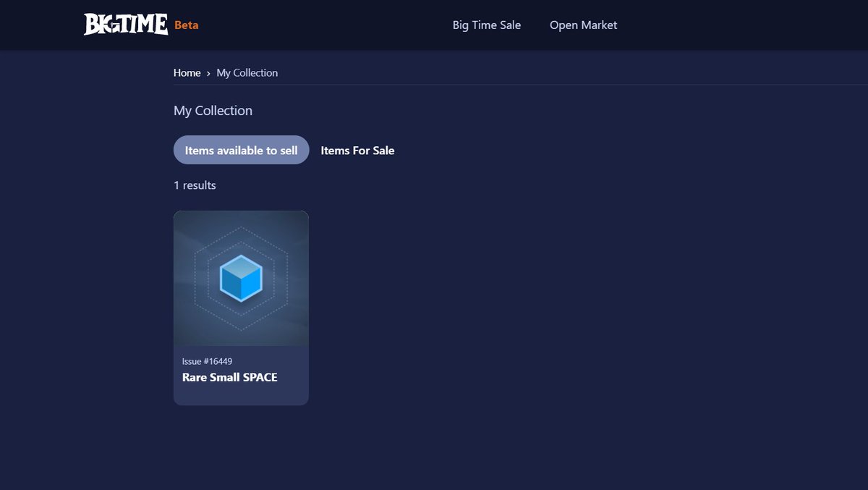Click the My Collection page heading
This screenshot has width=868, height=490.
(212, 110)
